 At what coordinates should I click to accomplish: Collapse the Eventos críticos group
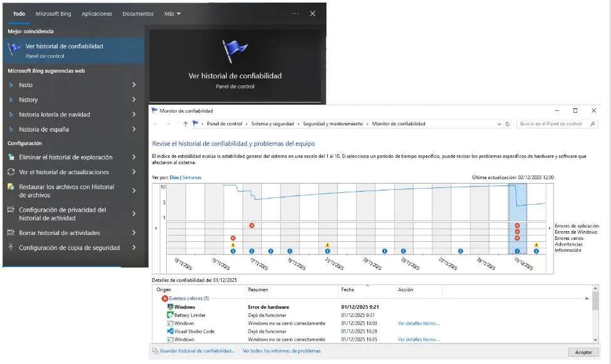coord(587,299)
